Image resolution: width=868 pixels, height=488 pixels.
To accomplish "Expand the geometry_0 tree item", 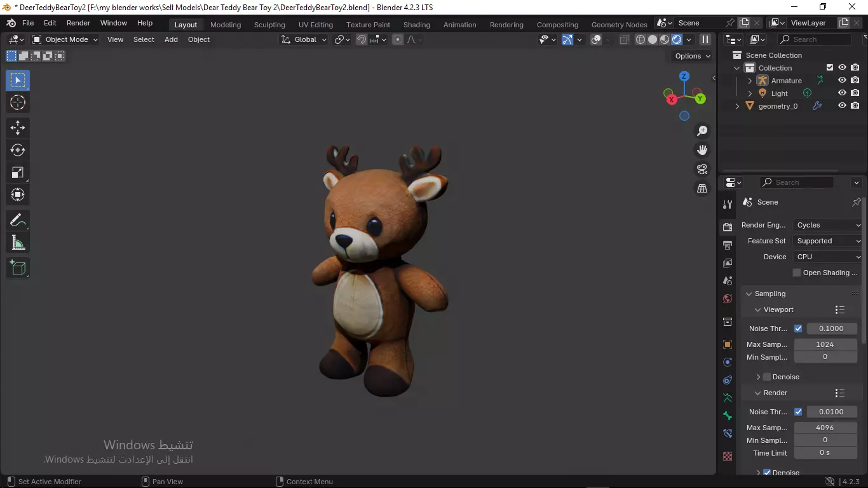I will (737, 106).
